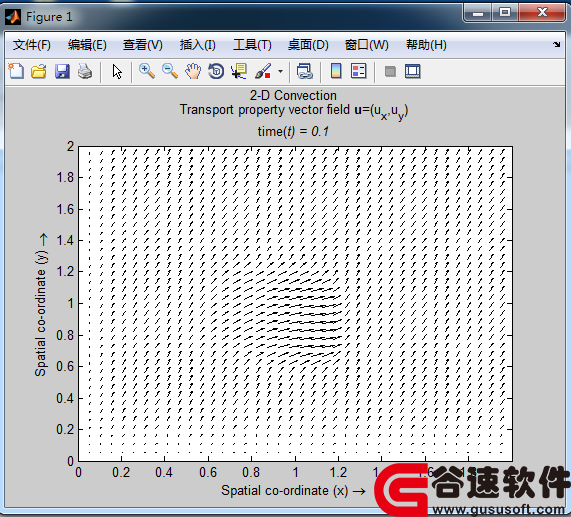This screenshot has height=517, width=571.
Task: Maximize the Figure 1 window
Action: coord(505,13)
